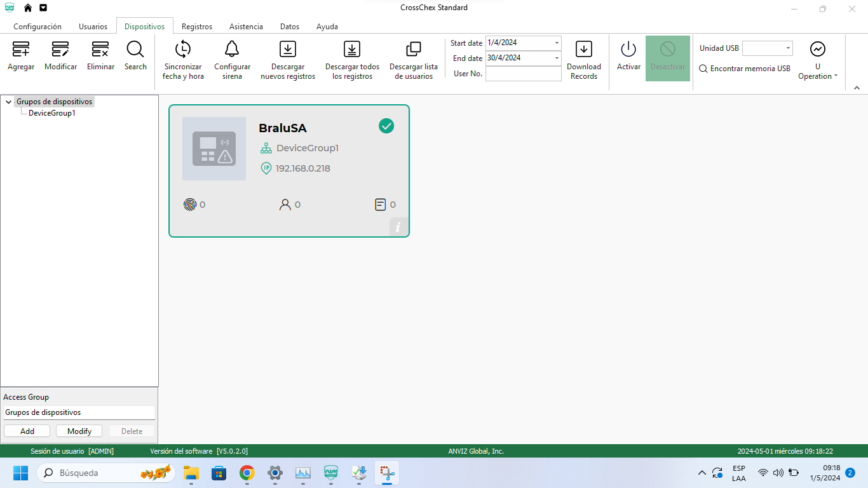
Task: Click Descargar lista de usuarios
Action: coord(414,60)
